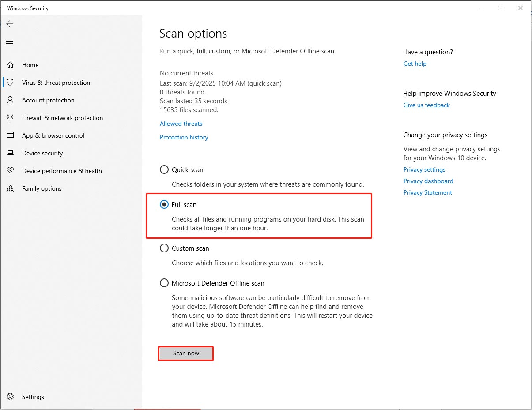
Task: Switch to the Virus & threat protection page
Action: pyautogui.click(x=56, y=82)
